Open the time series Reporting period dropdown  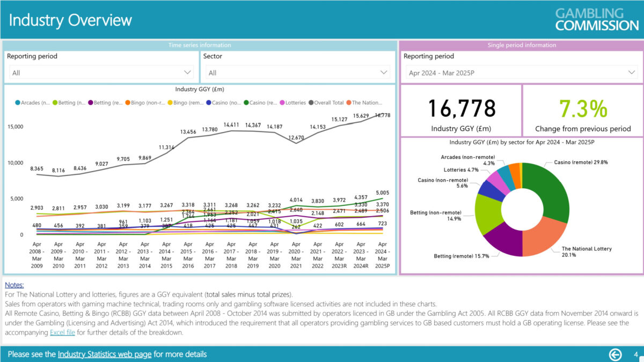(100, 71)
